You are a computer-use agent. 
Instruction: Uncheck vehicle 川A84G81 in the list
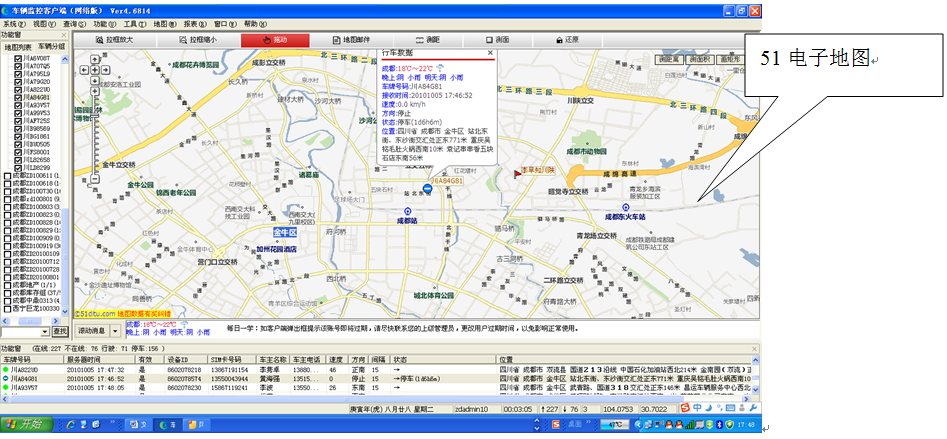point(17,97)
